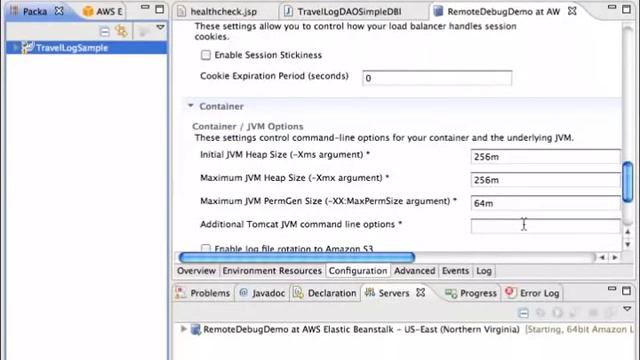Switch to Advanced page tab
The width and height of the screenshot is (640, 360).
click(415, 271)
